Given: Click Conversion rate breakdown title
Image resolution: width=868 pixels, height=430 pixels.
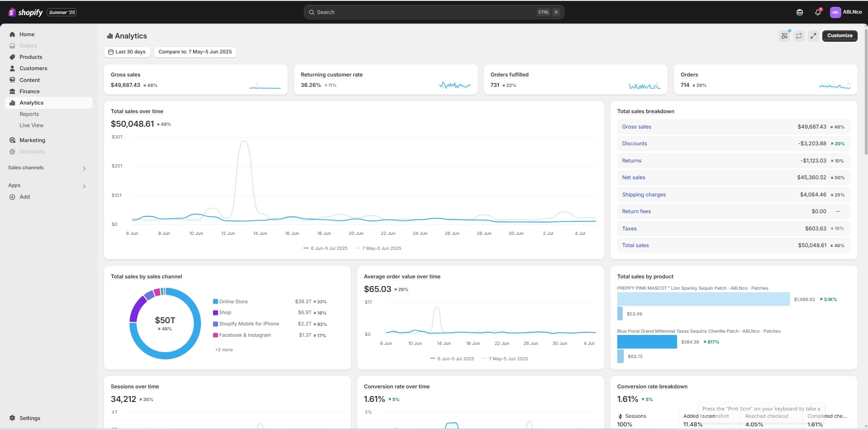Looking at the screenshot, I should [652, 387].
